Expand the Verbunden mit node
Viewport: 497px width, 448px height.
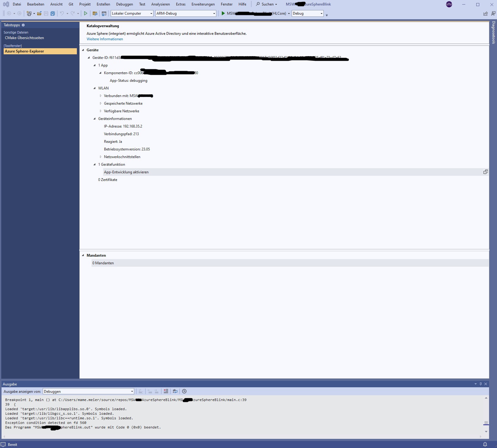point(100,96)
